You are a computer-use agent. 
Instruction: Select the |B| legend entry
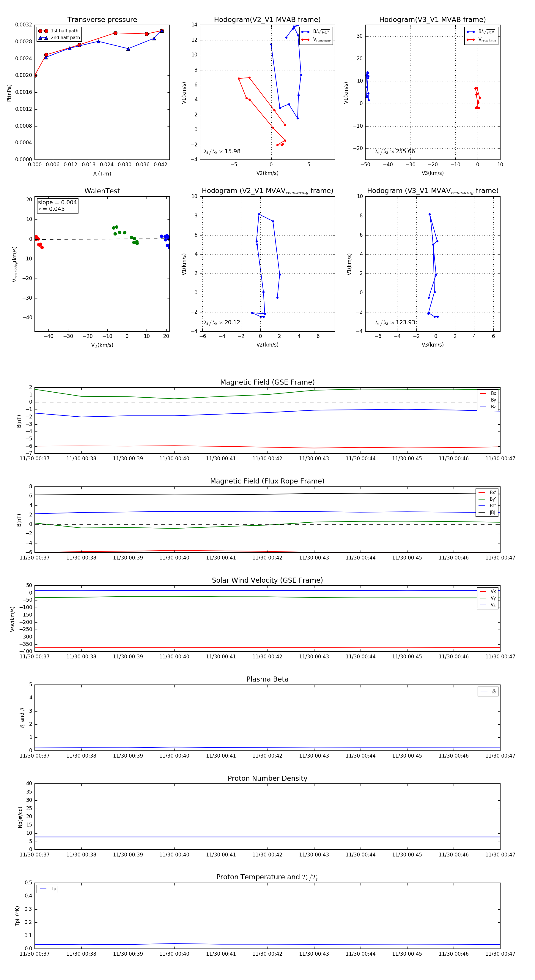point(487,513)
